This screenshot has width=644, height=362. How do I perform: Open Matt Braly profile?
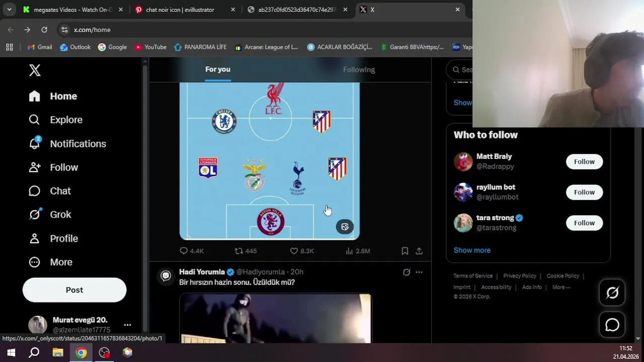pos(494,156)
